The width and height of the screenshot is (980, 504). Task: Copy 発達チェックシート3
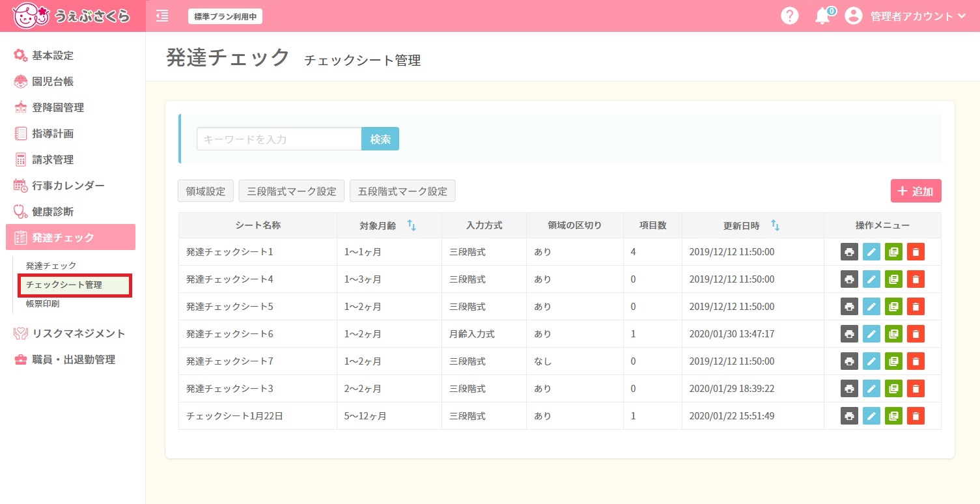coord(893,389)
